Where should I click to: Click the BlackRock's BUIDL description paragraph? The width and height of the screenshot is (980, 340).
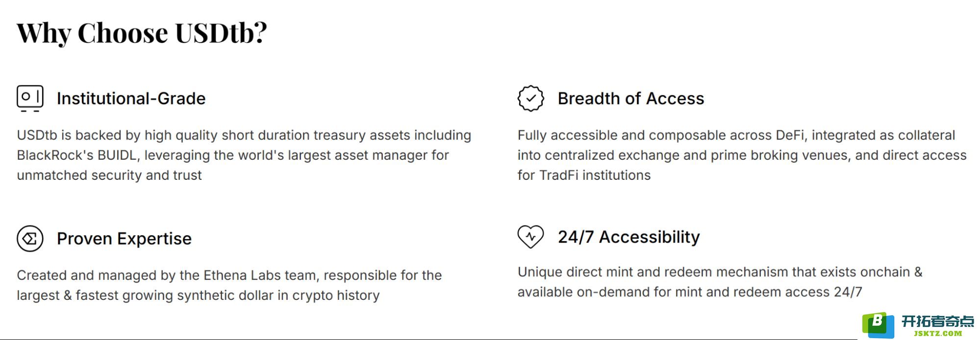click(244, 155)
